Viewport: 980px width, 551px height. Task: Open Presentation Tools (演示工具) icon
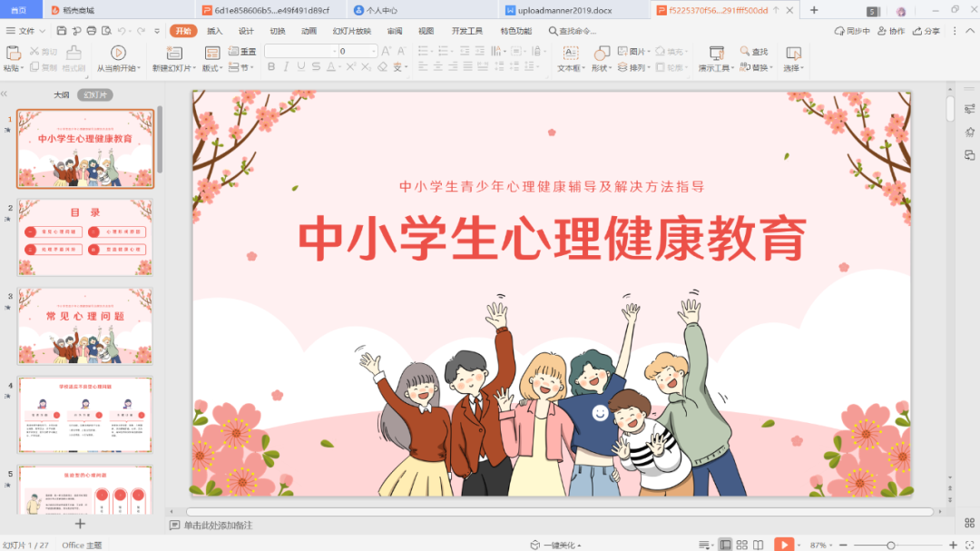click(x=716, y=53)
